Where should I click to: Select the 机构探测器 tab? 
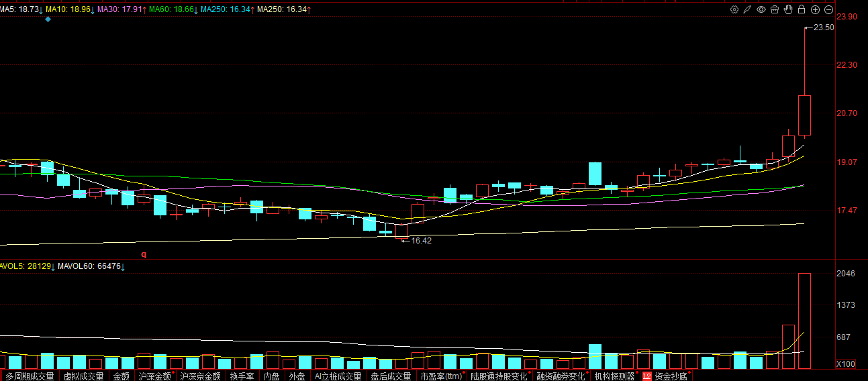click(616, 376)
